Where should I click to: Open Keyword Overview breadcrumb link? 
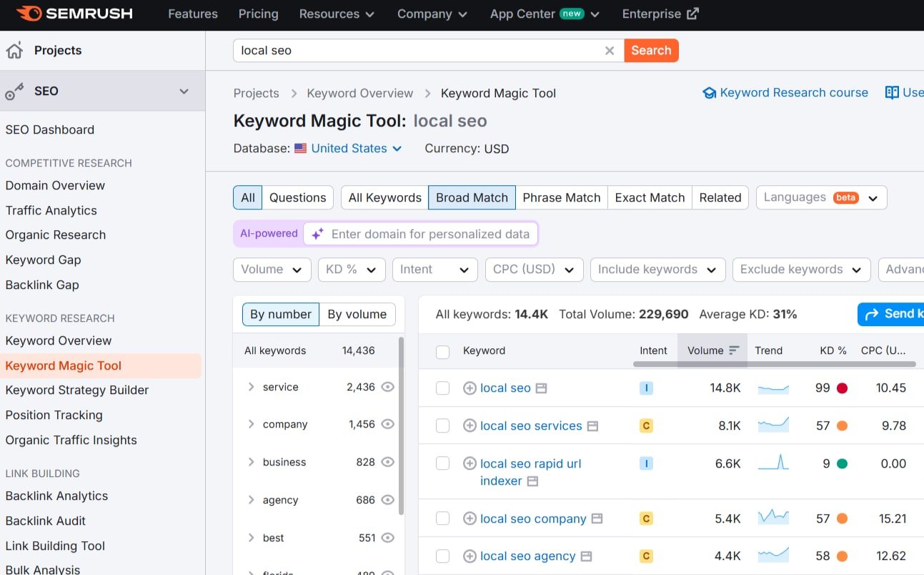360,94
